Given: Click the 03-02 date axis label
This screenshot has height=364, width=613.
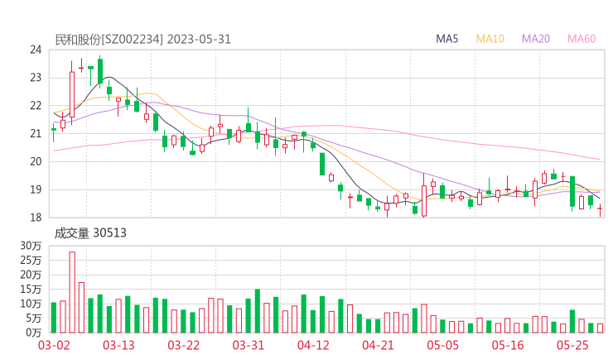Looking at the screenshot, I should [x=54, y=345].
